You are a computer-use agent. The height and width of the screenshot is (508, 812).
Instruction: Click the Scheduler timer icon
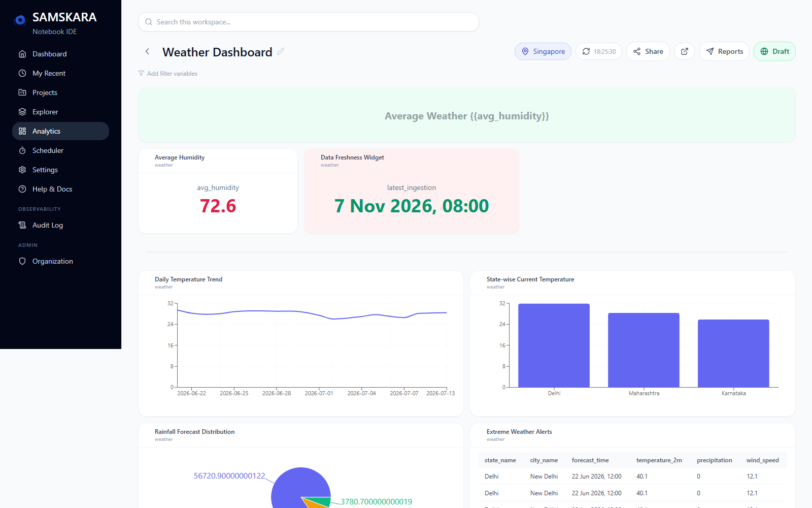coord(22,150)
